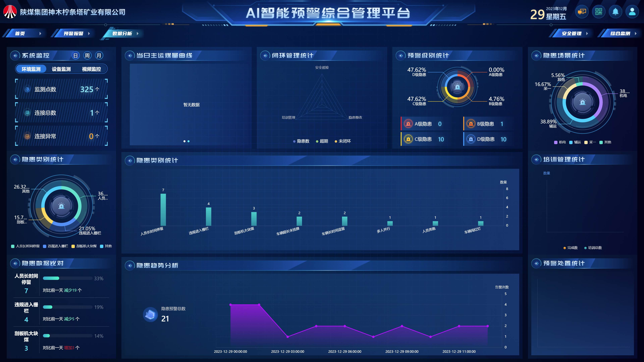
Task: Open the user profile icon
Action: pos(632,12)
